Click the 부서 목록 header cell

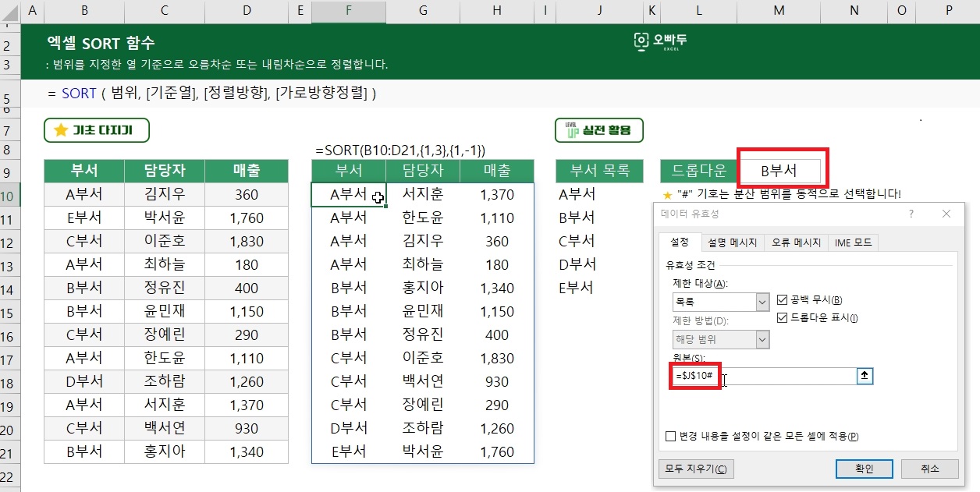(599, 171)
